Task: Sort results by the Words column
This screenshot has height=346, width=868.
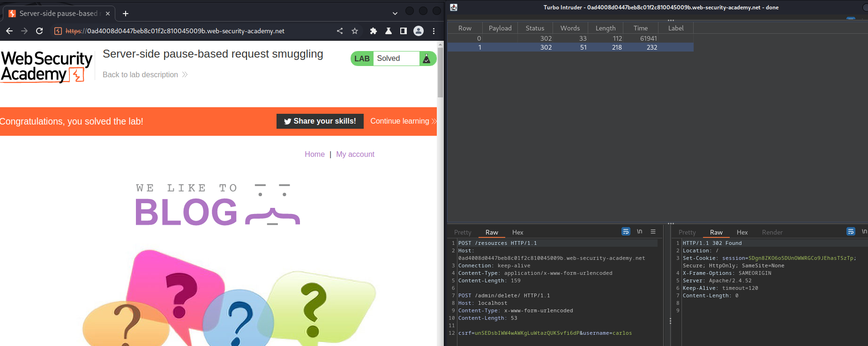Action: [570, 28]
